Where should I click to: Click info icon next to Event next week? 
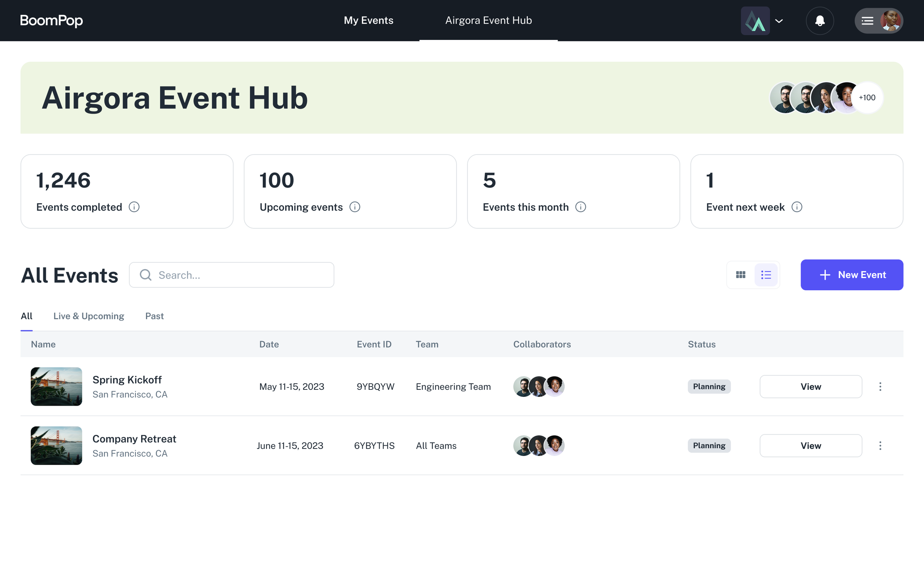tap(796, 207)
